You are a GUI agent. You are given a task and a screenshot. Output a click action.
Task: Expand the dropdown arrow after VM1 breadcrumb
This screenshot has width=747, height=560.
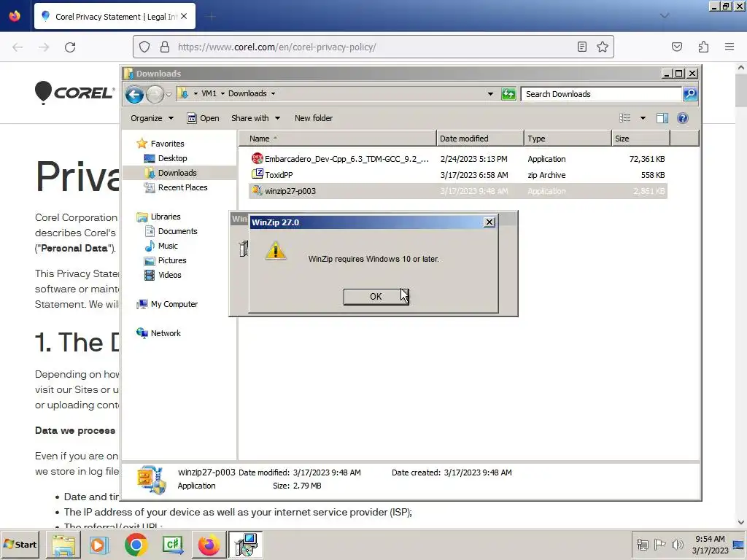tap(222, 94)
